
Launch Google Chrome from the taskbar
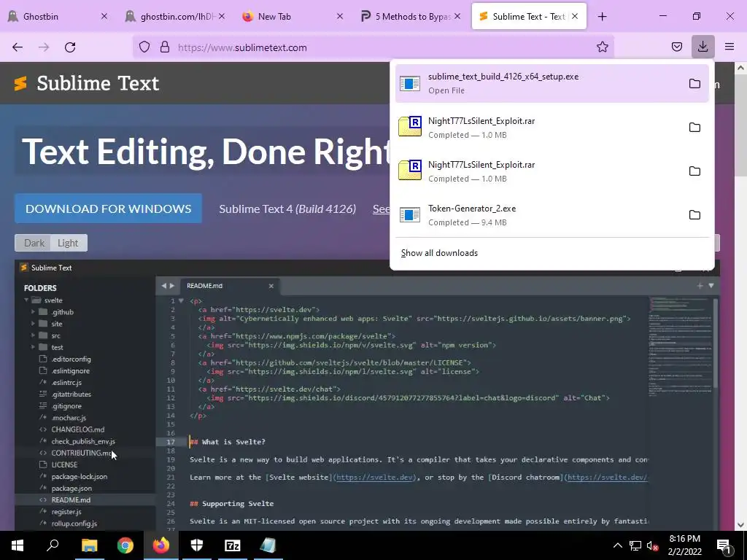tap(125, 545)
